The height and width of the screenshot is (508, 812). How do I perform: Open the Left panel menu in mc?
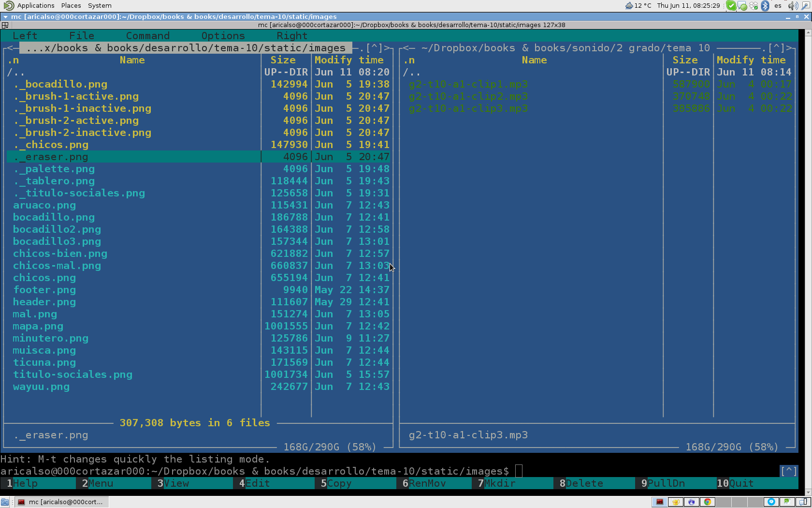click(25, 36)
